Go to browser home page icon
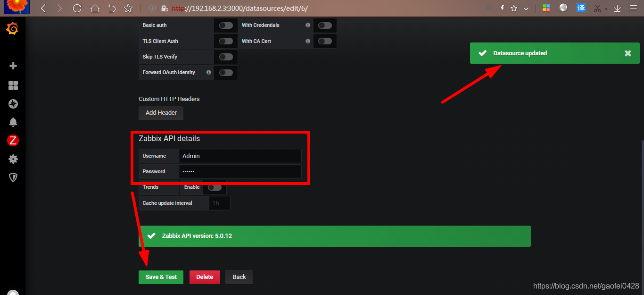This screenshot has width=644, height=295. (95, 8)
